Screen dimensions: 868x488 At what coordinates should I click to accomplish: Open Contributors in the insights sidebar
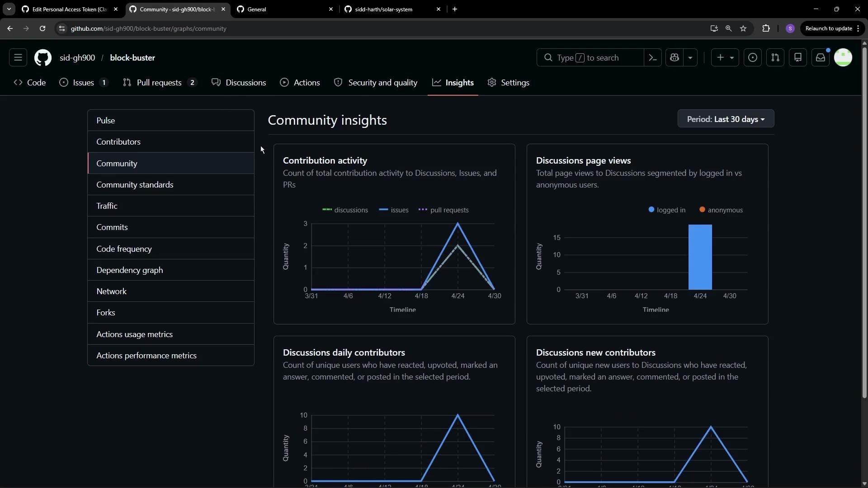click(x=171, y=142)
